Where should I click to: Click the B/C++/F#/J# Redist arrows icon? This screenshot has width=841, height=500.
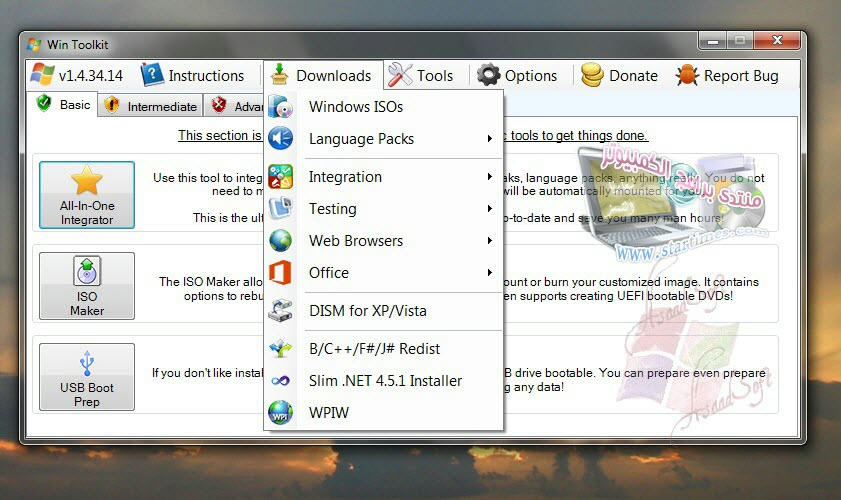tap(281, 349)
